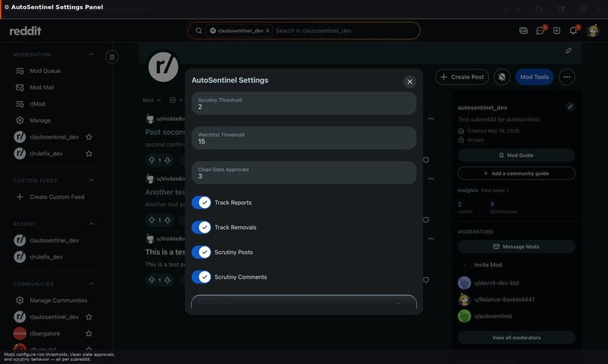Favorite r/autosentinel_dev under Communities
The width and height of the screenshot is (608, 364).
[x=89, y=317]
